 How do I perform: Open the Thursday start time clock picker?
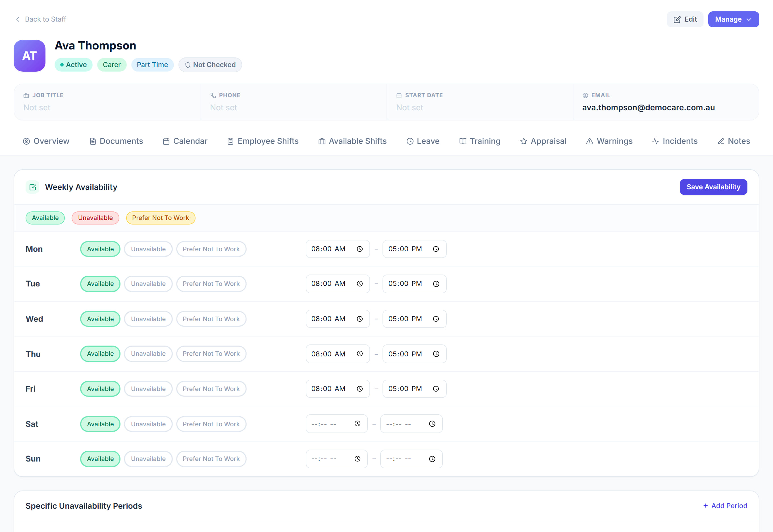[x=360, y=354]
